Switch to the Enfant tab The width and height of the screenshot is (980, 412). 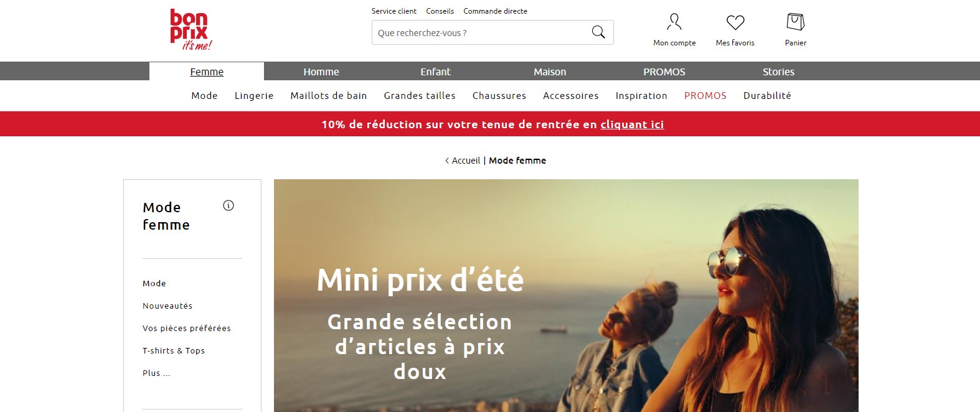pos(435,72)
